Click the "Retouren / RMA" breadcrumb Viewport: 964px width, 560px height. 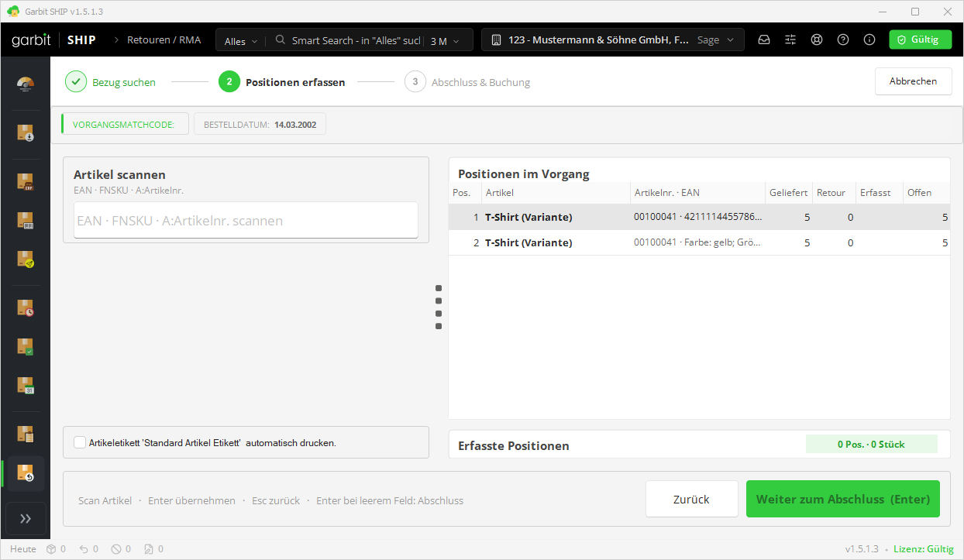164,40
